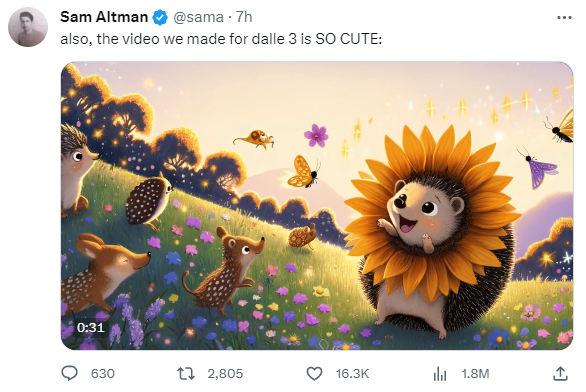Open the three-dot more options menu
586x392 pixels.
tap(564, 18)
